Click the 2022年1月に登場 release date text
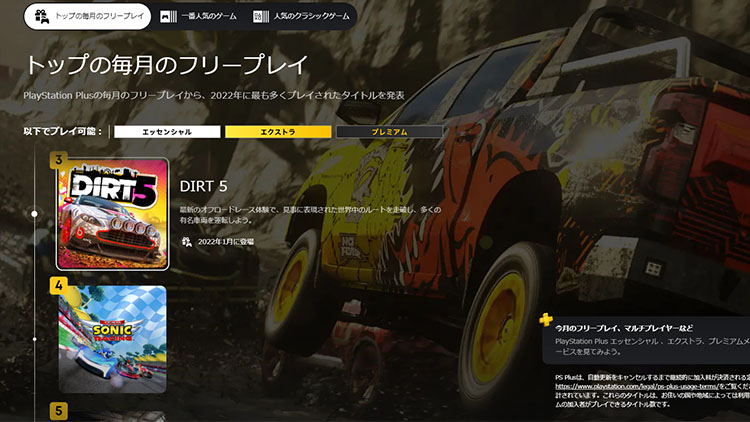The image size is (750, 422). (x=226, y=242)
